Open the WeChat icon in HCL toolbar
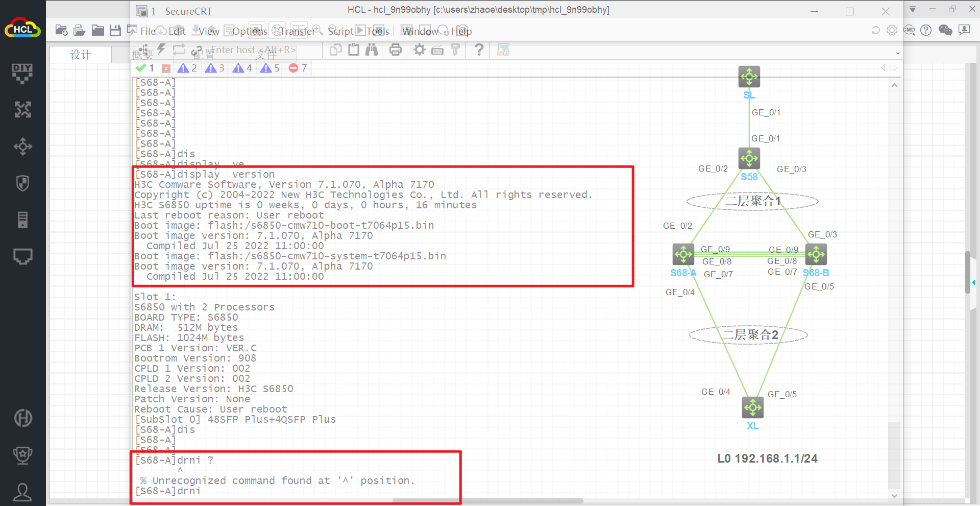Viewport: 980px width, 506px height. [945, 30]
